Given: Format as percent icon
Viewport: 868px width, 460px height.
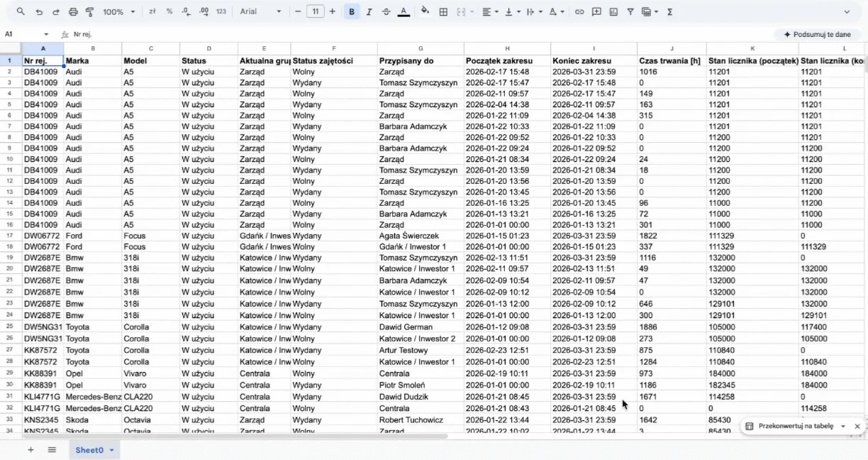Looking at the screenshot, I should coord(169,11).
